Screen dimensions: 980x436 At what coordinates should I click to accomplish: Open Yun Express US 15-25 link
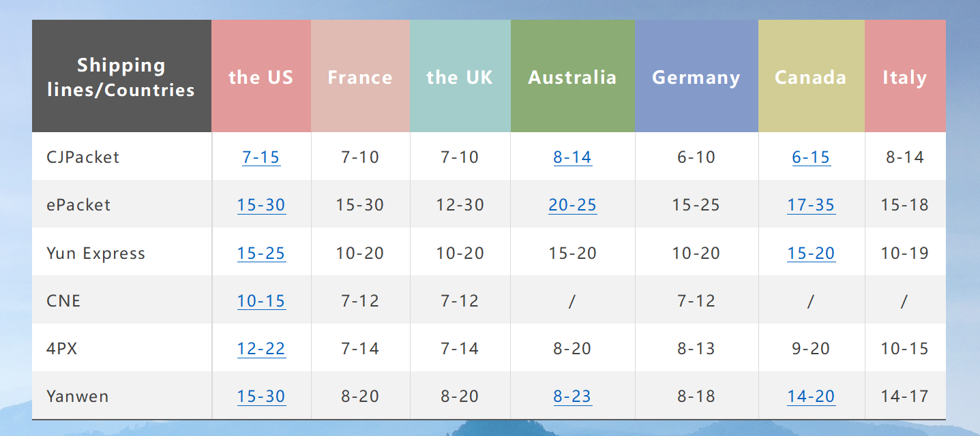point(261,253)
